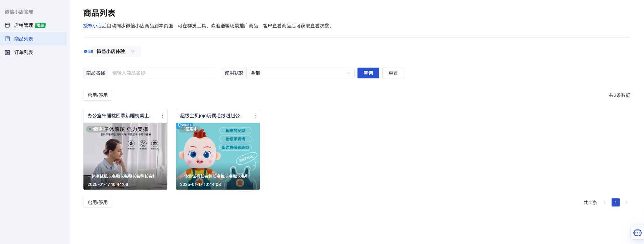This screenshot has width=644, height=244.
Task: Open more menu on 超级宝贝jojo card
Action: point(255,116)
